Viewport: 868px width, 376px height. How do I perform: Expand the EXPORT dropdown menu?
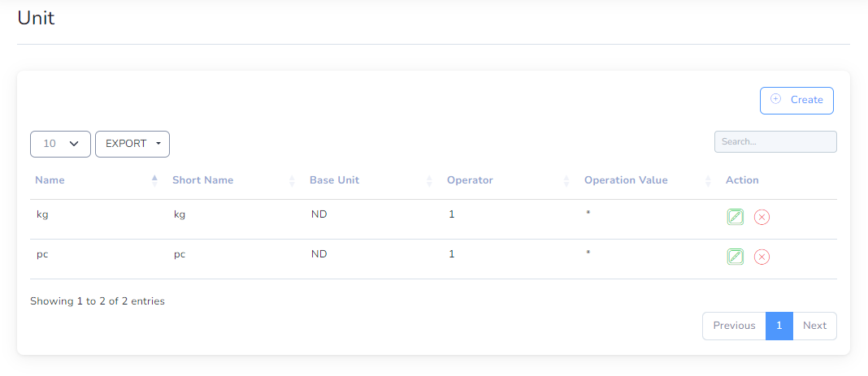point(132,144)
